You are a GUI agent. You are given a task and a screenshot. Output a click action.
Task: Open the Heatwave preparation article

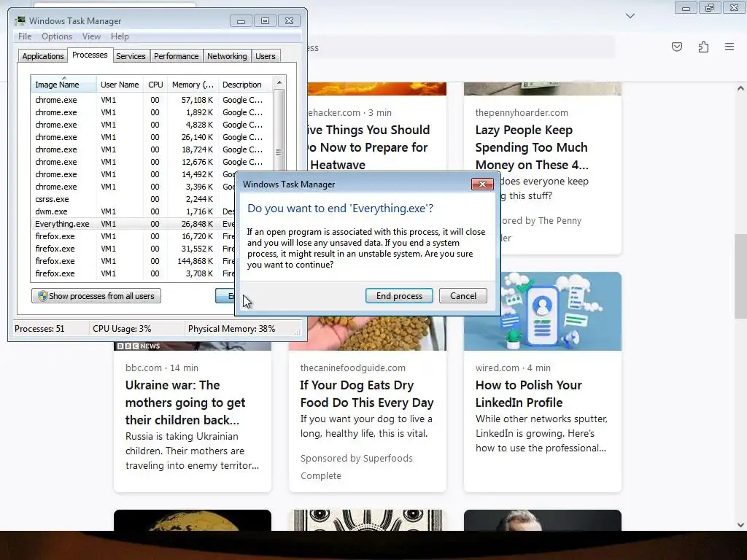pos(369,147)
